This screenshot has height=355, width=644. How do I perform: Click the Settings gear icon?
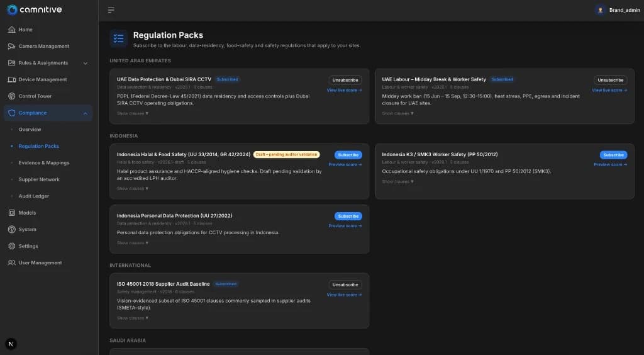tap(11, 246)
